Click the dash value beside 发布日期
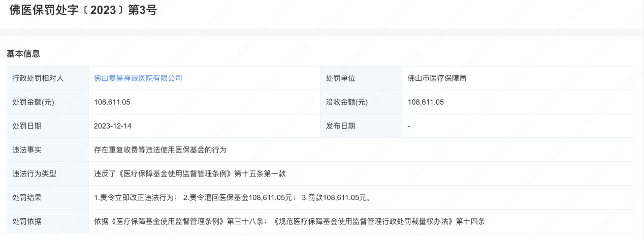Screen dimensions: 644x240 [409, 126]
